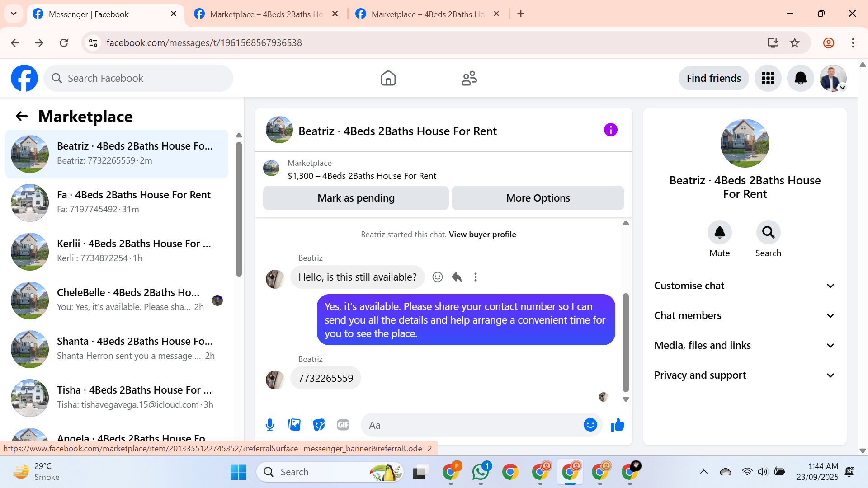The height and width of the screenshot is (488, 868).
Task: Open Chrome profile icon in toolbar
Action: click(x=828, y=43)
